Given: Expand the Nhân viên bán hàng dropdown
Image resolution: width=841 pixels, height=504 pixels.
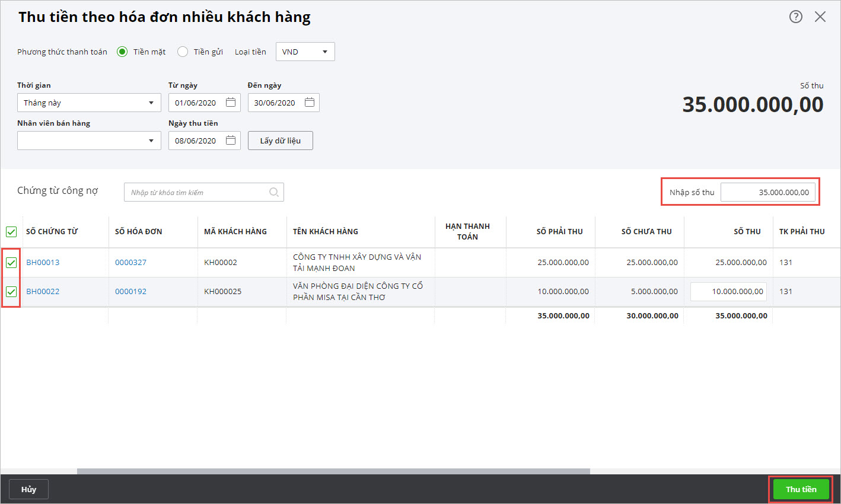Looking at the screenshot, I should click(89, 141).
